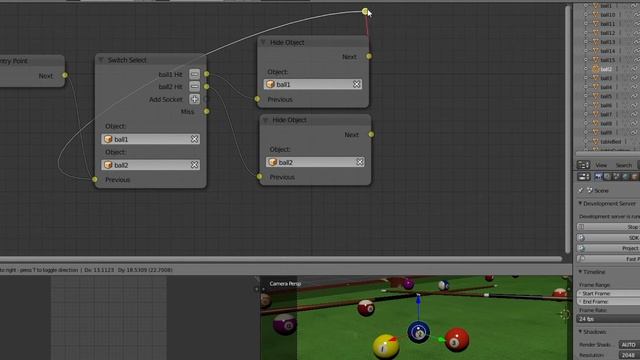Clear ball1 object in upper Hide Object node
The width and height of the screenshot is (640, 360).
[x=356, y=84]
